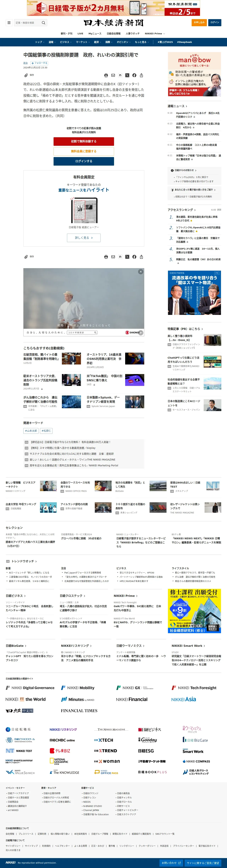Open the #松原仁 keyword tag
This screenshot has height=868, width=227.
coord(46,431)
